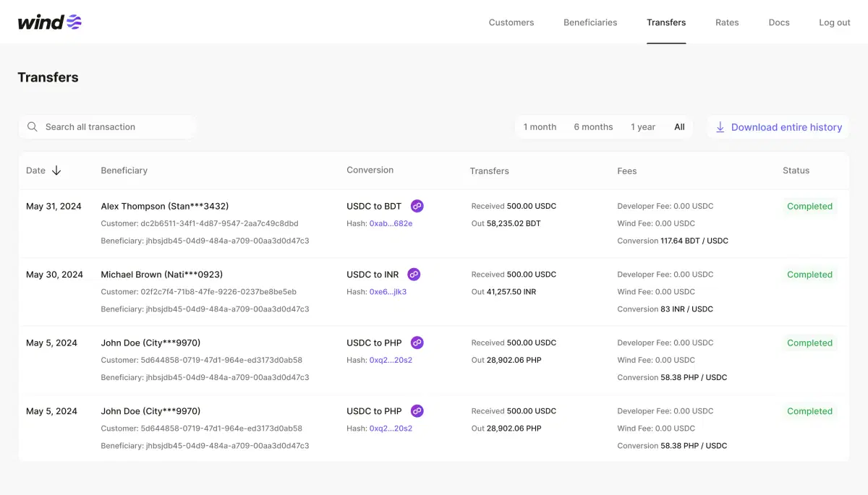Download entire history of transfers

point(786,127)
